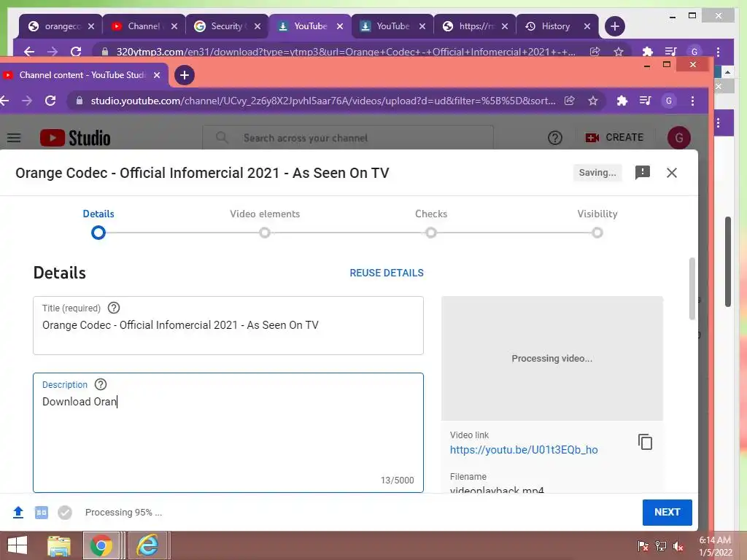Go back in the Studio window
Screen dimensions: 747x560
point(5,101)
